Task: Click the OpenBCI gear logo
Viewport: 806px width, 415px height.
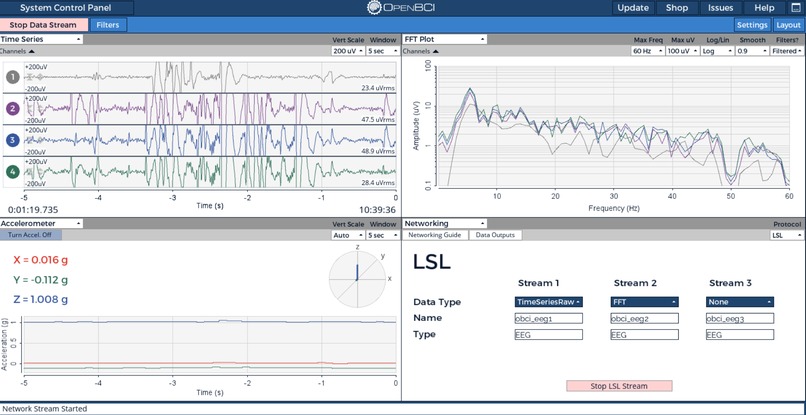Action: pos(374,8)
